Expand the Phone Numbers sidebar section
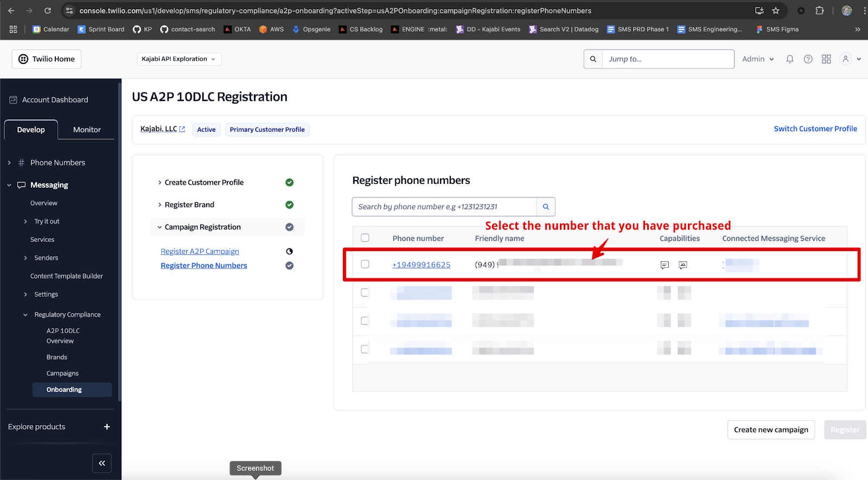 [x=9, y=163]
